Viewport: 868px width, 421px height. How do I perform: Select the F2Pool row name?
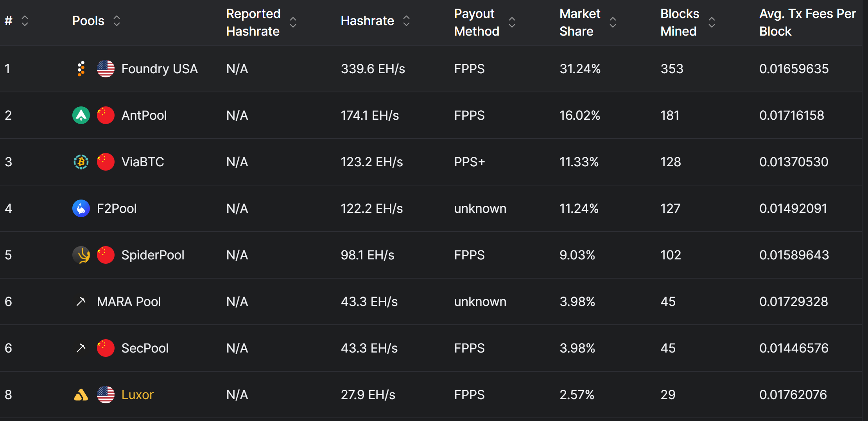pos(117,209)
